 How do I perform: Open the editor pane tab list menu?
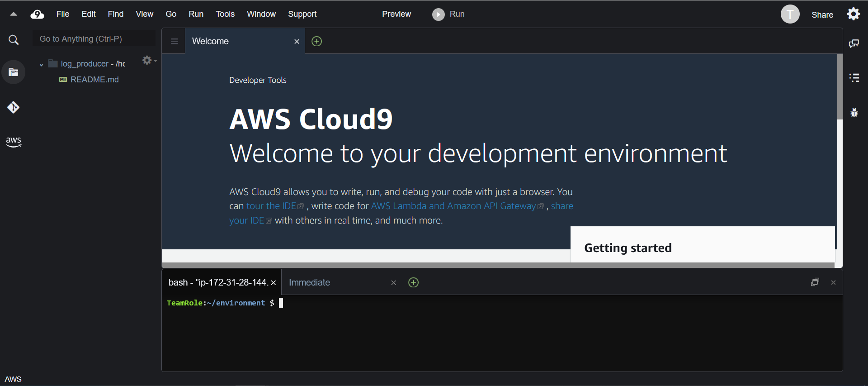tap(174, 41)
